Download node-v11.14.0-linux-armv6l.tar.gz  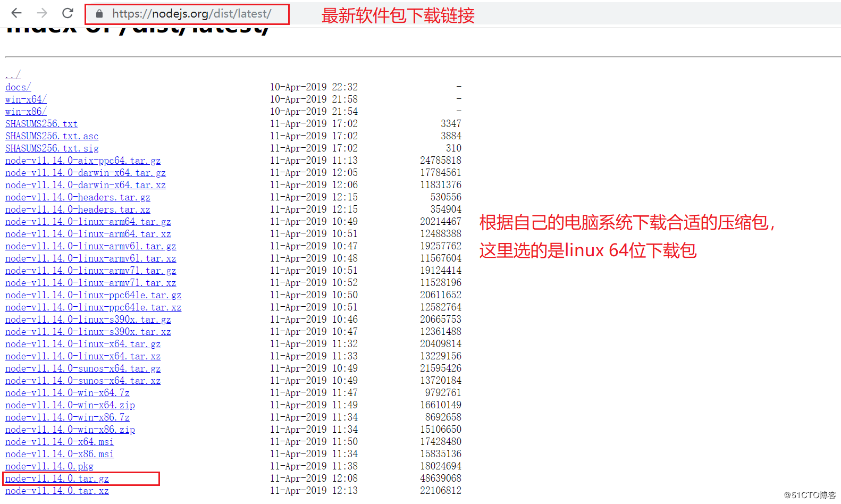coord(91,246)
